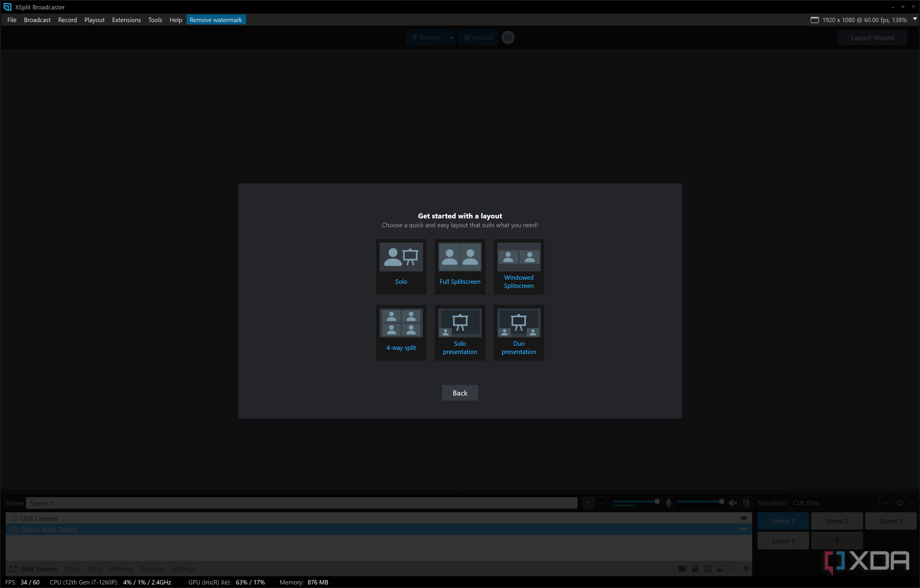The height and width of the screenshot is (588, 920).
Task: Open the Extensions menu
Action: point(127,20)
